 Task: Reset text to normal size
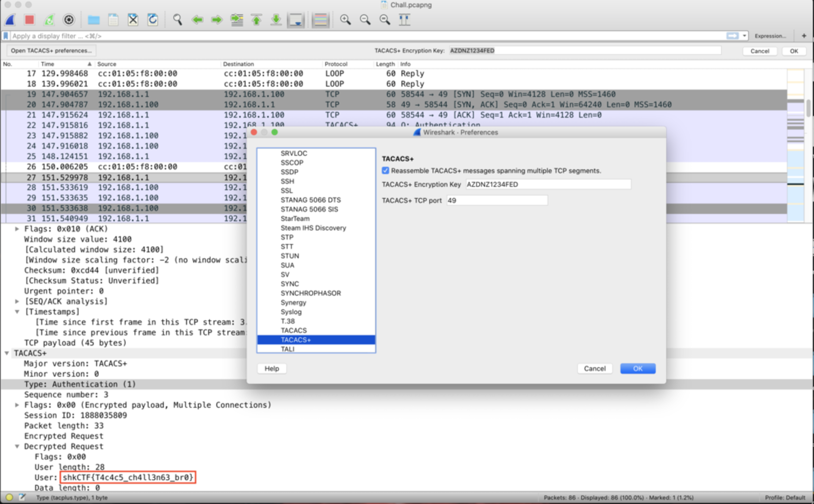[x=385, y=20]
